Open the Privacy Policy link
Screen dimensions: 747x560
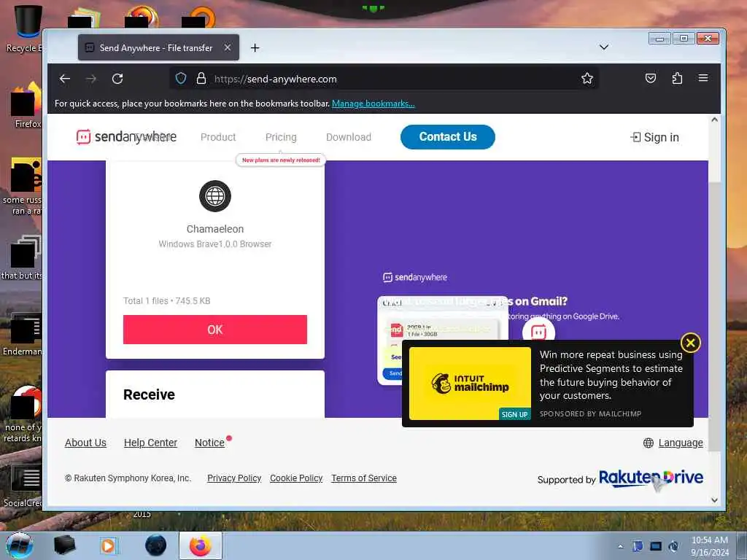click(x=234, y=478)
